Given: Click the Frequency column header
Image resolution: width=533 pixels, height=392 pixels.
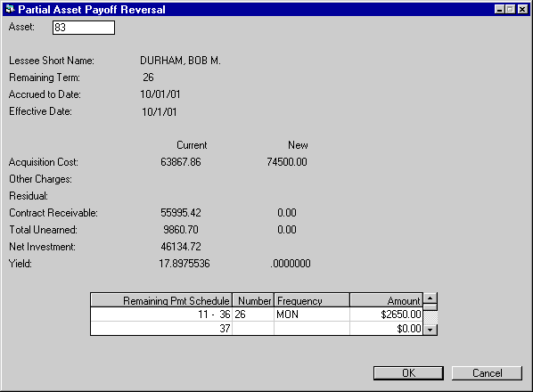Looking at the screenshot, I should (312, 300).
